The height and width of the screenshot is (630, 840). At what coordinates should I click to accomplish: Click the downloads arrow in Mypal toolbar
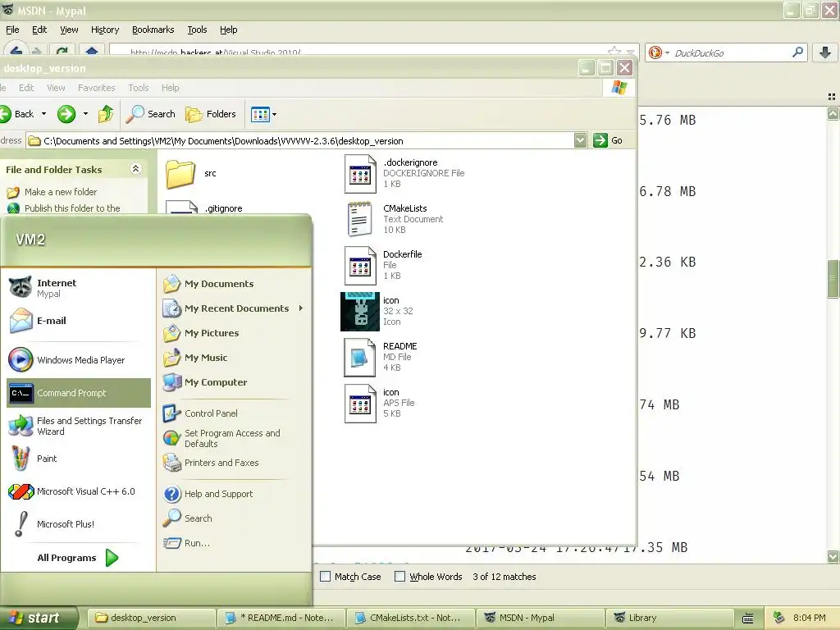tap(825, 52)
